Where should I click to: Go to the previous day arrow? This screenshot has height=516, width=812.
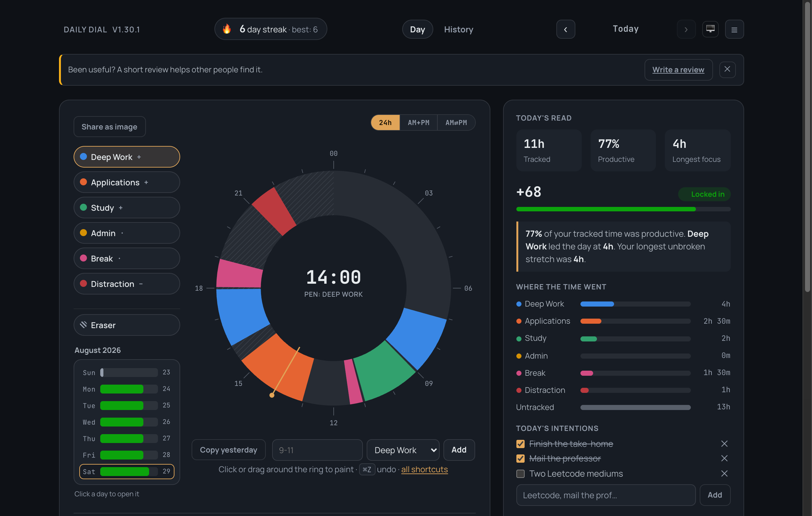coord(566,30)
